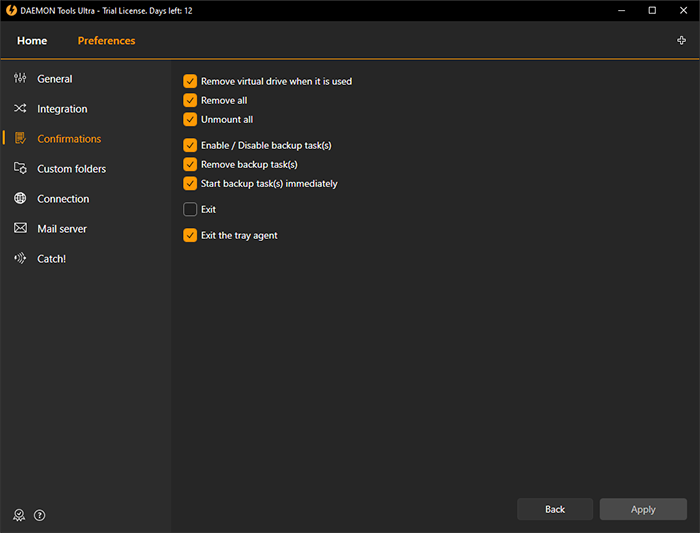Maximize the DAEMON Tools window
This screenshot has width=700, height=533.
tap(652, 10)
